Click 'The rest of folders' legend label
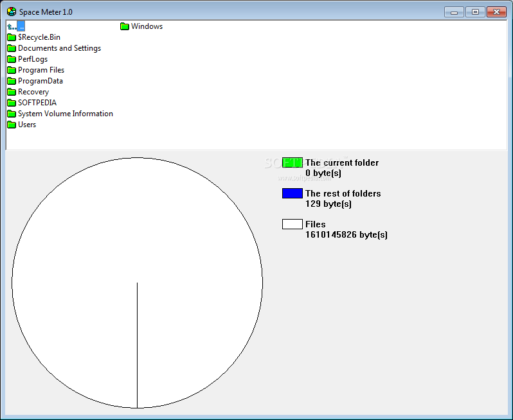The width and height of the screenshot is (513, 420). pos(343,193)
